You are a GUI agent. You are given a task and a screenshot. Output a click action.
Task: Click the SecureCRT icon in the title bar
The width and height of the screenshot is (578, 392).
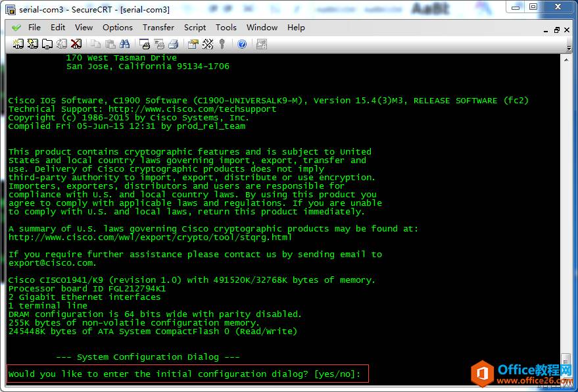11,10
